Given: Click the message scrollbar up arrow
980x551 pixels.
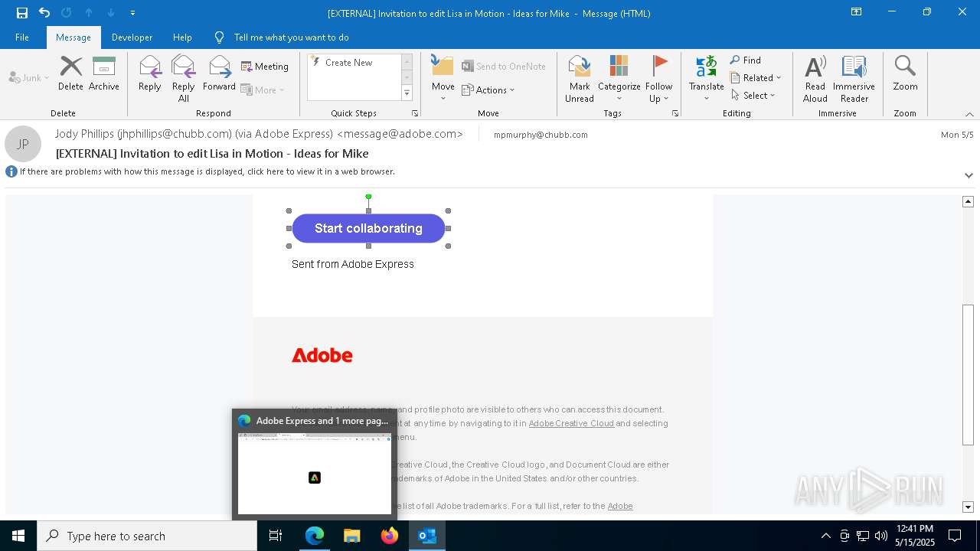Looking at the screenshot, I should point(968,201).
